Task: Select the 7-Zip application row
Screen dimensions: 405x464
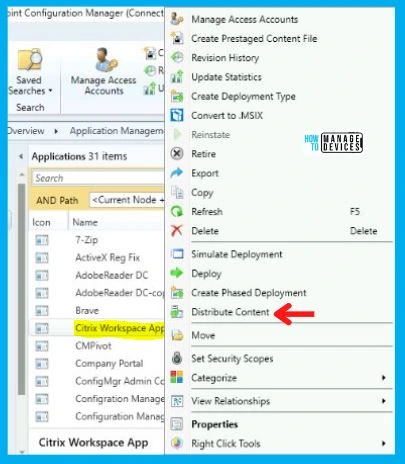Action: 97,240
